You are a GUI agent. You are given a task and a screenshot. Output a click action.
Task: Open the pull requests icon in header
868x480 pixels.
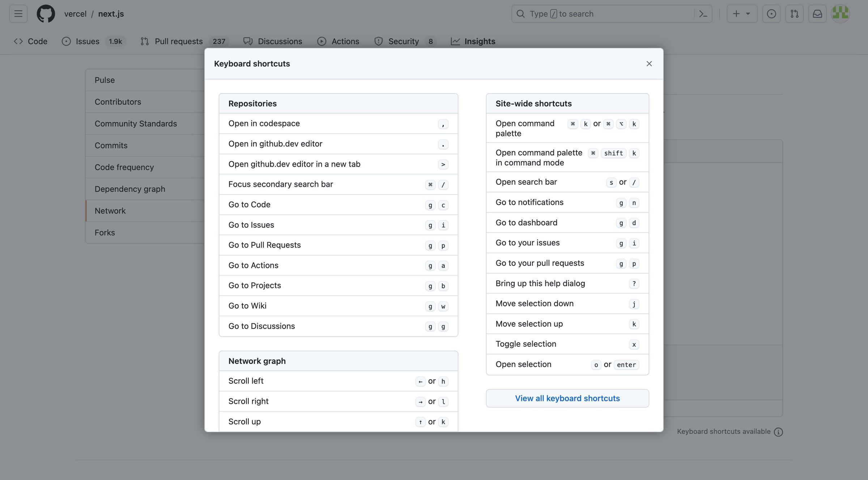point(795,14)
